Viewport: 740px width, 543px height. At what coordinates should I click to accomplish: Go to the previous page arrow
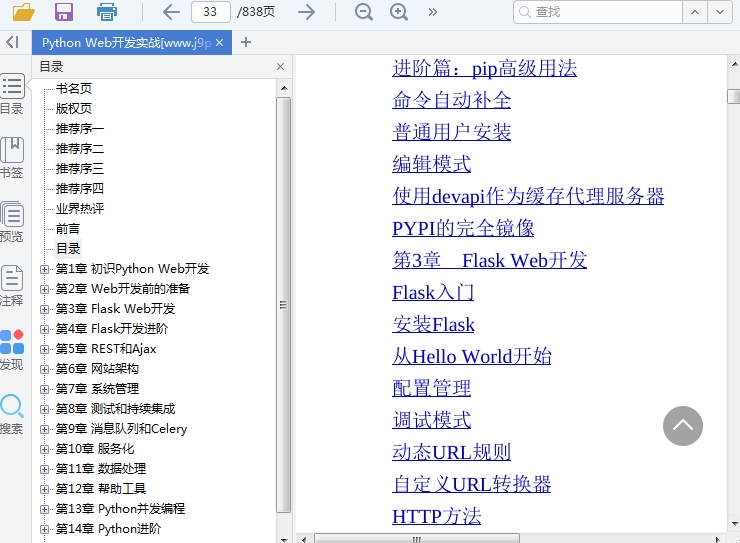(171, 12)
